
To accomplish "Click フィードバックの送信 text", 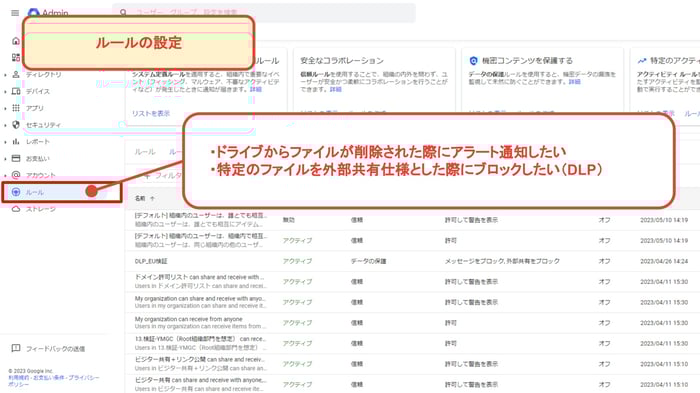I will 55,349.
